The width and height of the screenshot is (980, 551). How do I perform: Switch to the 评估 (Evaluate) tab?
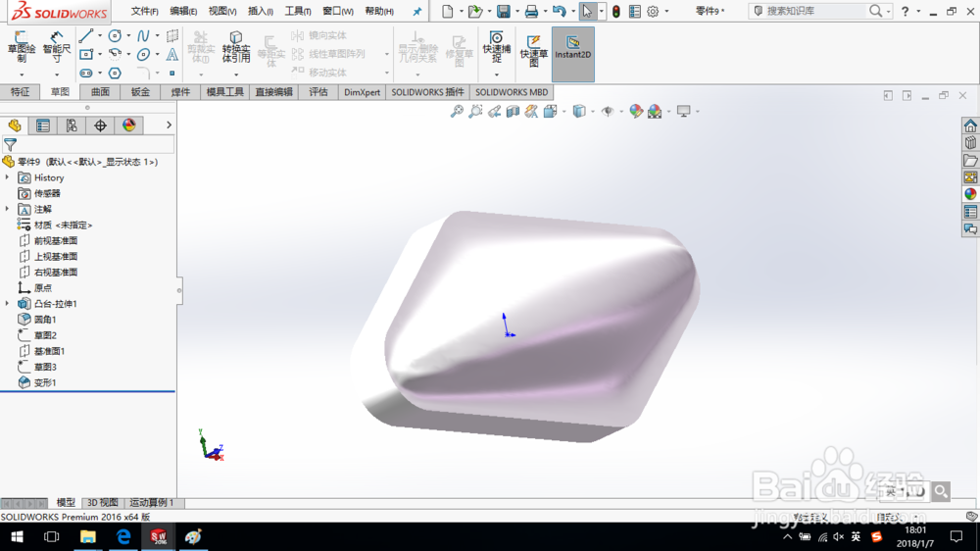point(318,92)
